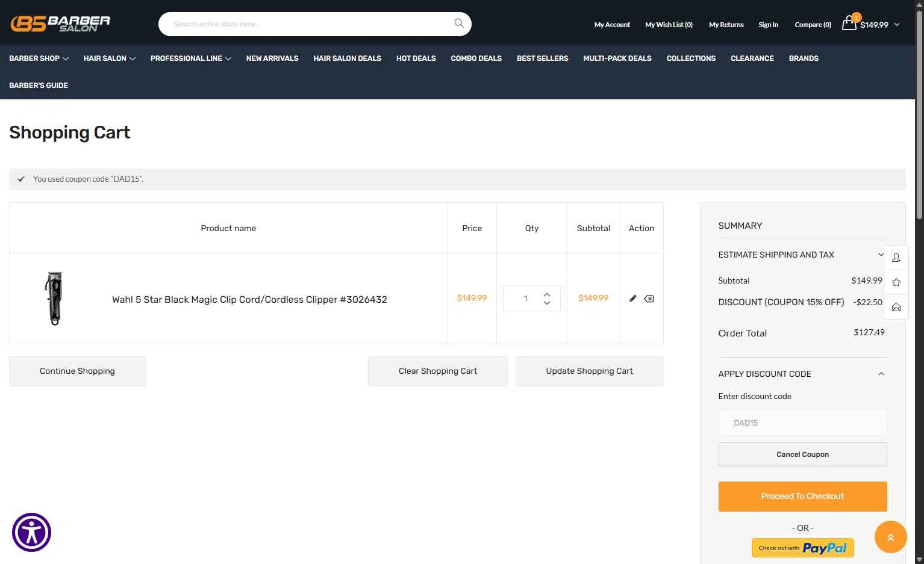The width and height of the screenshot is (924, 564).
Task: Expand the Barber Shop menu
Action: pyautogui.click(x=39, y=58)
